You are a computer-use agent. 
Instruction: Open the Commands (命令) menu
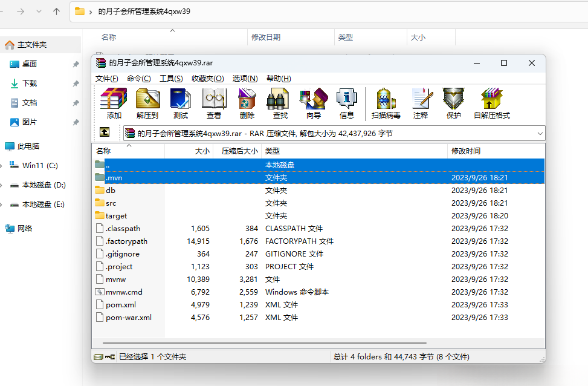[139, 79]
